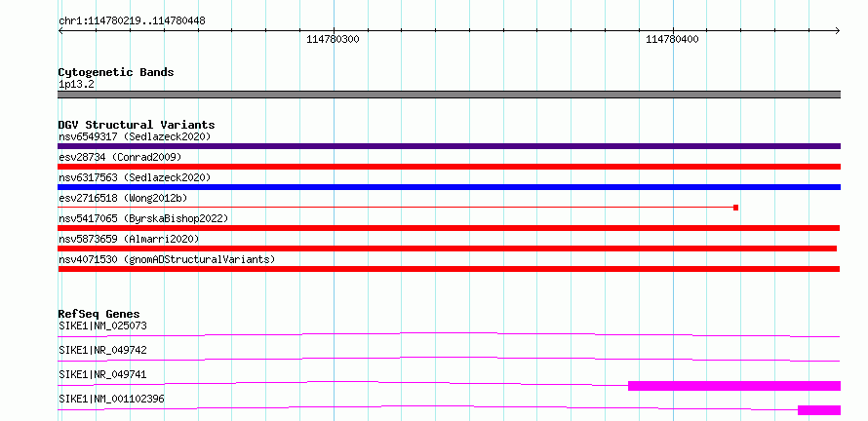The height and width of the screenshot is (421, 868).
Task: Click the small red square ending esv2716518
Action: click(x=735, y=208)
